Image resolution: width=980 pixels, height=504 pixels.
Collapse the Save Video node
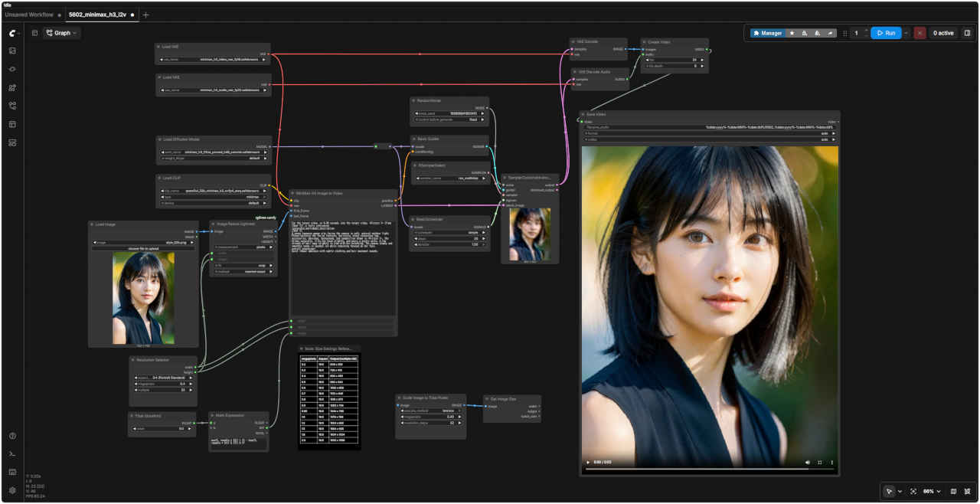pos(583,114)
